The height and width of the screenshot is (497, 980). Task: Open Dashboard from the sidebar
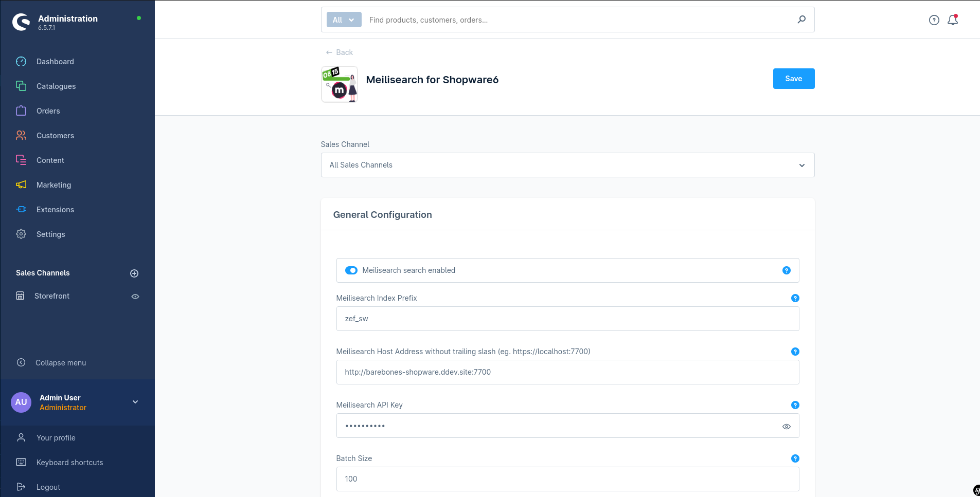[x=55, y=62]
